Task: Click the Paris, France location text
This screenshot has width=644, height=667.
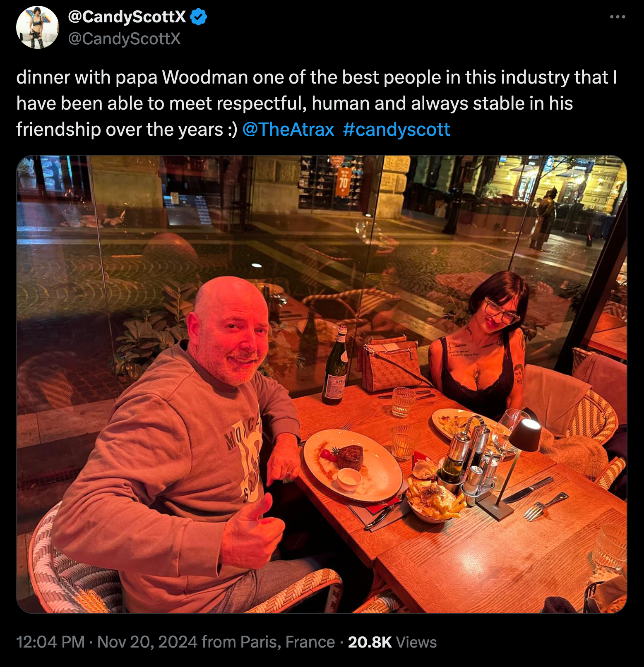Action: 288,642
